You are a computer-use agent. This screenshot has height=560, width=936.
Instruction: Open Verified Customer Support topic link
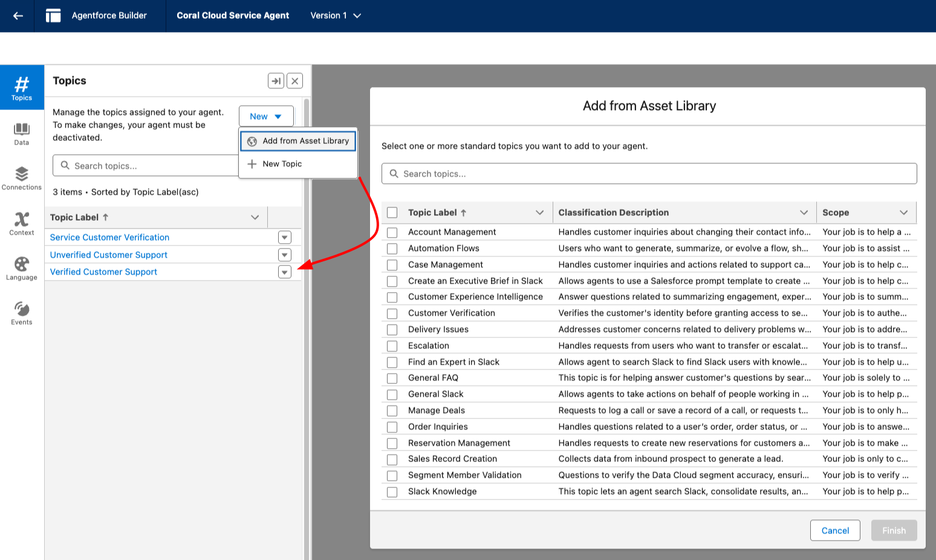103,272
